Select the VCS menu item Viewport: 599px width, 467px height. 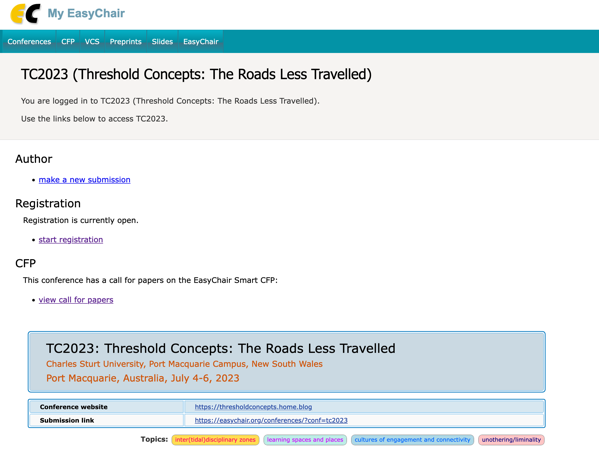point(92,42)
